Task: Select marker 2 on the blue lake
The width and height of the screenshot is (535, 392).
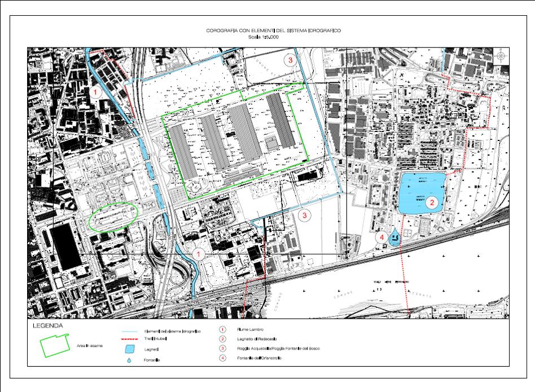Action: (x=432, y=201)
